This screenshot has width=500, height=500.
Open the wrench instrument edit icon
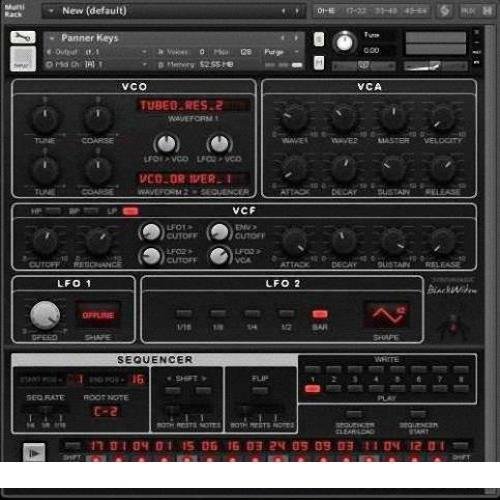coord(23,37)
